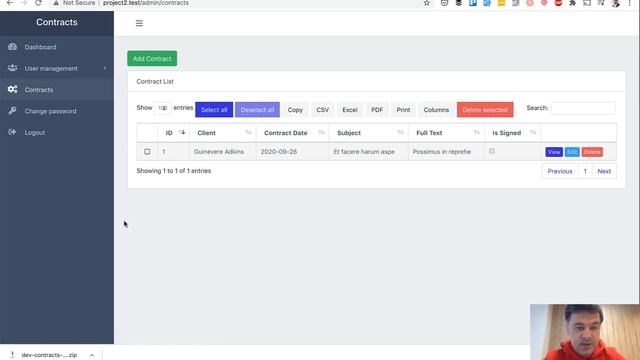
Task: Open the browser extensions puzzle icon
Action: [572, 3]
